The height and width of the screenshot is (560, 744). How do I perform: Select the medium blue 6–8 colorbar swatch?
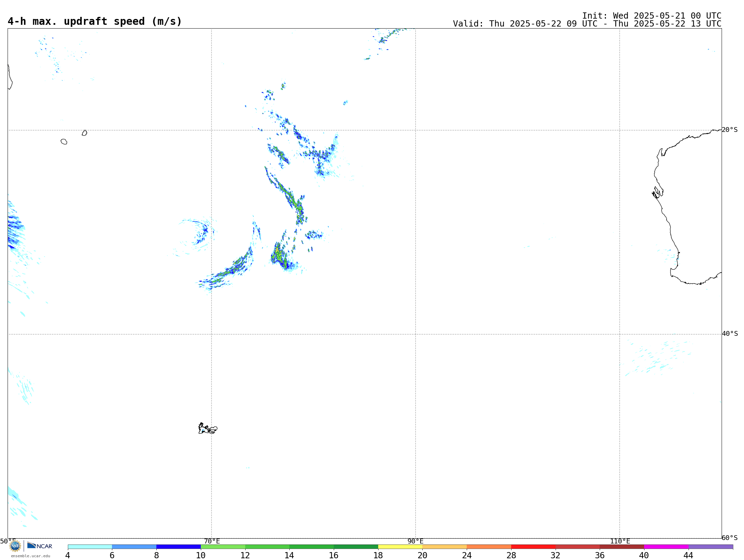click(134, 547)
